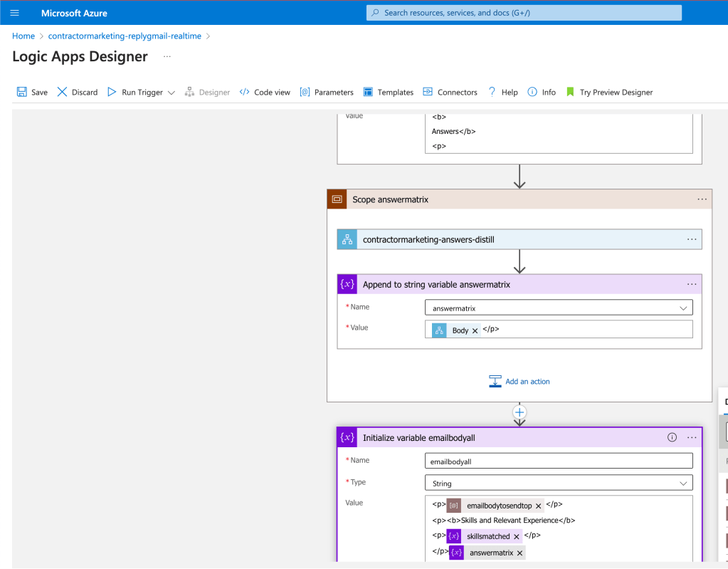This screenshot has height=569, width=728.
Task: Click the text 'Answers</b>' in Value box
Action: click(453, 132)
